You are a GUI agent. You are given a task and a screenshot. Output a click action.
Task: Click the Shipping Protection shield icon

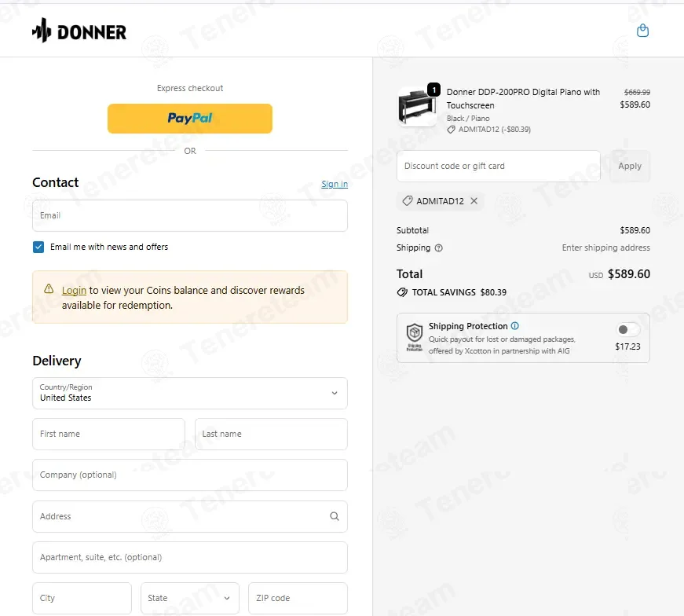tap(415, 337)
